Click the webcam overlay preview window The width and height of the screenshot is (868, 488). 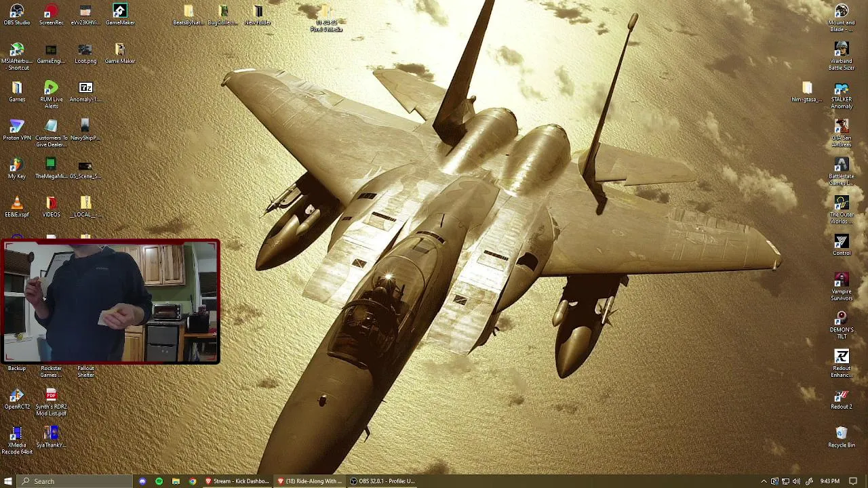point(111,302)
